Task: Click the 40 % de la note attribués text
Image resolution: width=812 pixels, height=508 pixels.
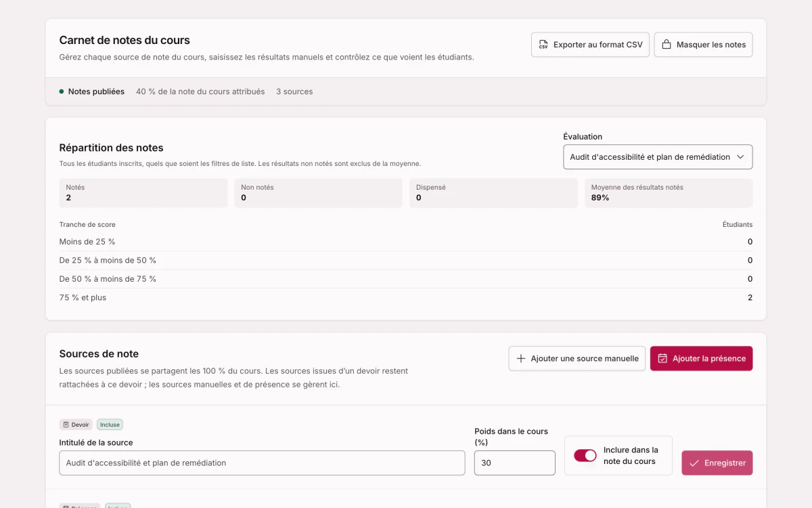Action: [x=200, y=91]
